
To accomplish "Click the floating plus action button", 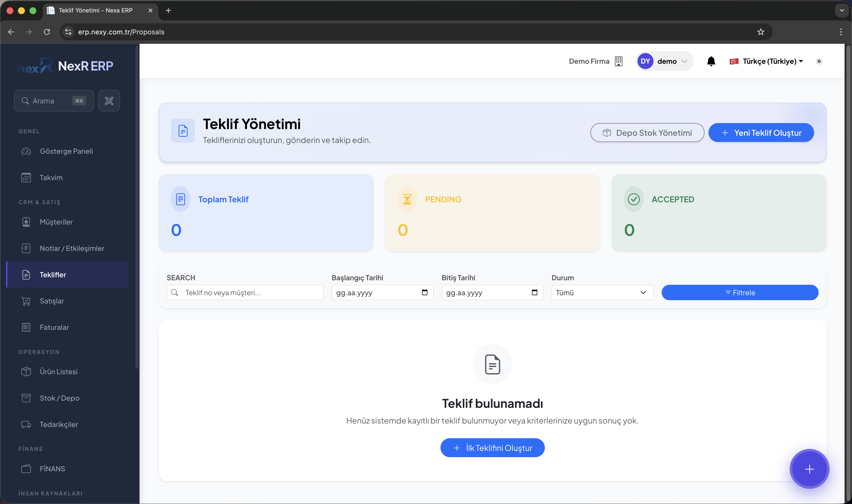I will (x=809, y=469).
